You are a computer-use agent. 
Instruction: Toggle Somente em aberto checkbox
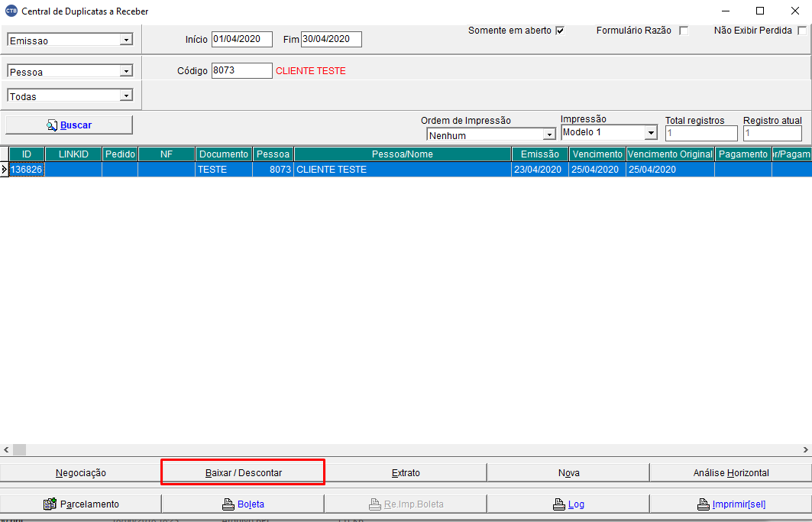pos(560,31)
